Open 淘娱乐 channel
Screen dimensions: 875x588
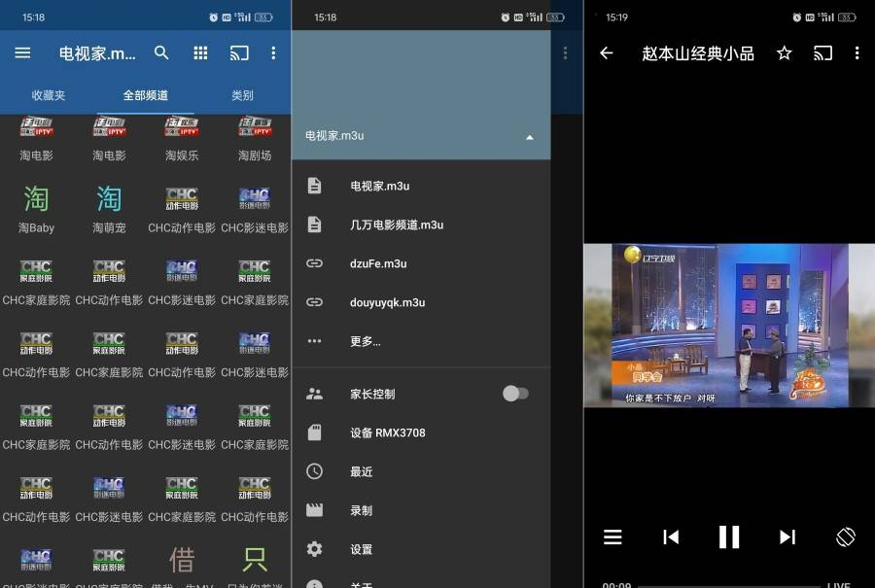click(182, 140)
